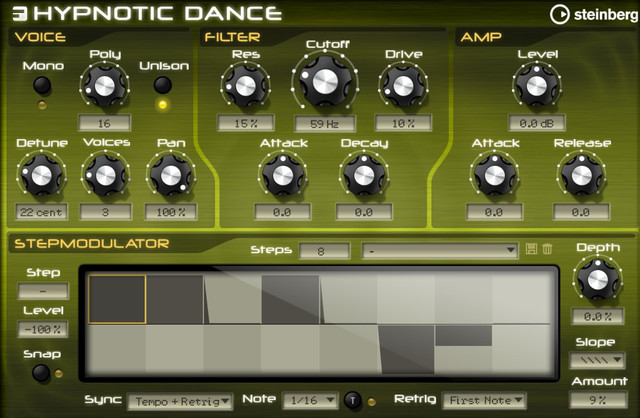Click the Cutoff value field 59 Hz

tap(325, 123)
